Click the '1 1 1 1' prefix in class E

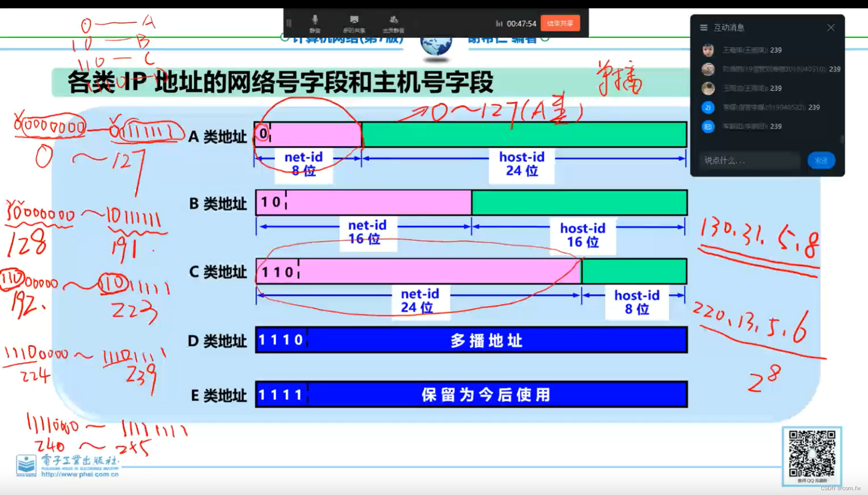[281, 394]
